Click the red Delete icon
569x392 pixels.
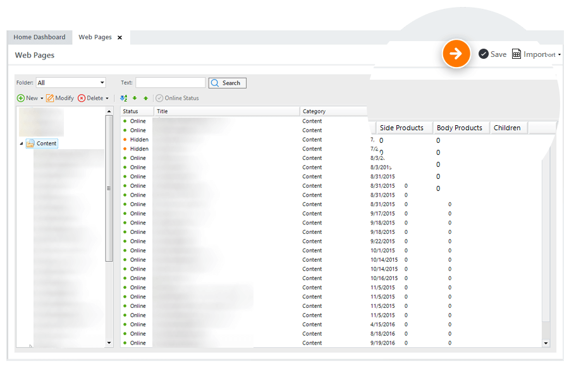[82, 98]
